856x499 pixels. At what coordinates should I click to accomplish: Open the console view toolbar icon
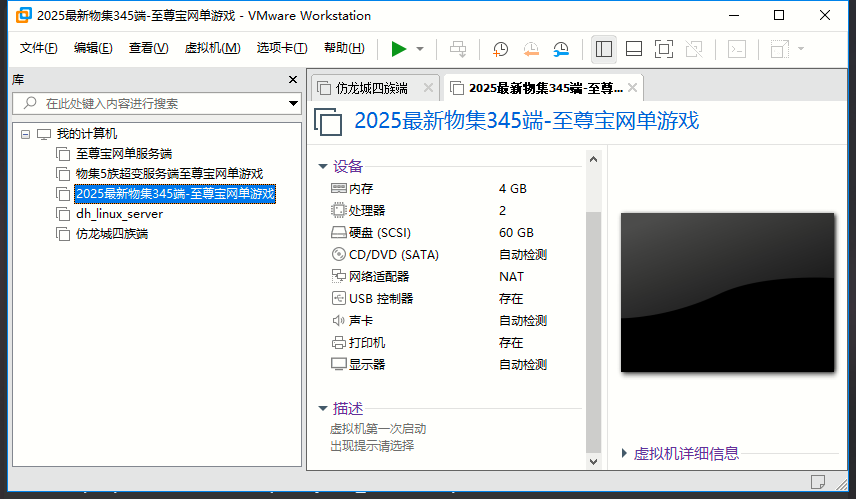(x=737, y=49)
